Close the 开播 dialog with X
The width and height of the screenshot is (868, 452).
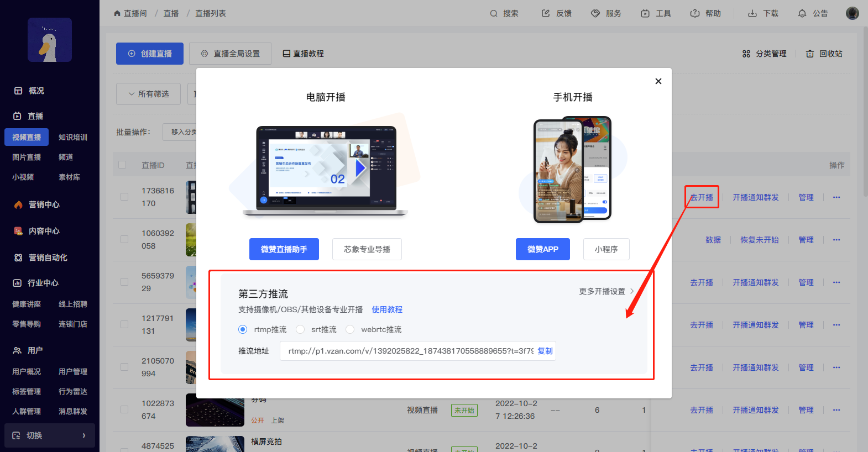pyautogui.click(x=658, y=81)
